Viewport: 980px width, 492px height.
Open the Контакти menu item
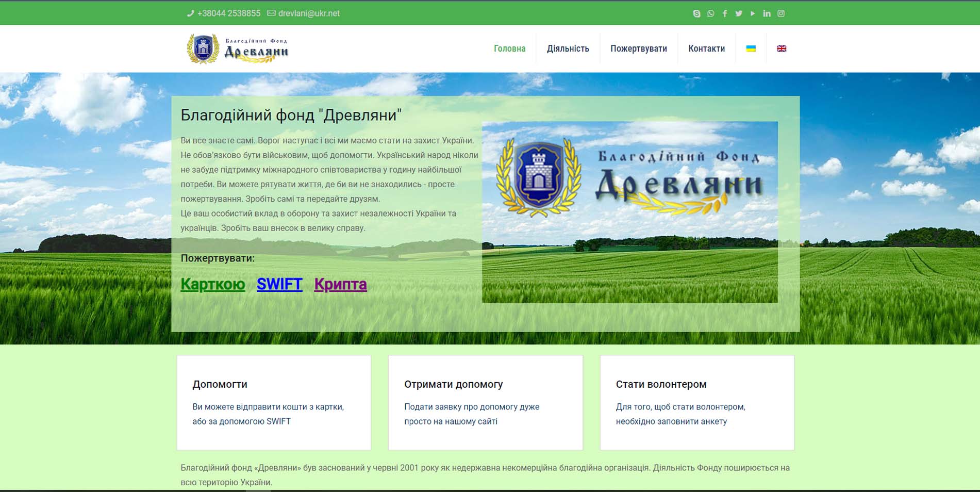pyautogui.click(x=707, y=48)
